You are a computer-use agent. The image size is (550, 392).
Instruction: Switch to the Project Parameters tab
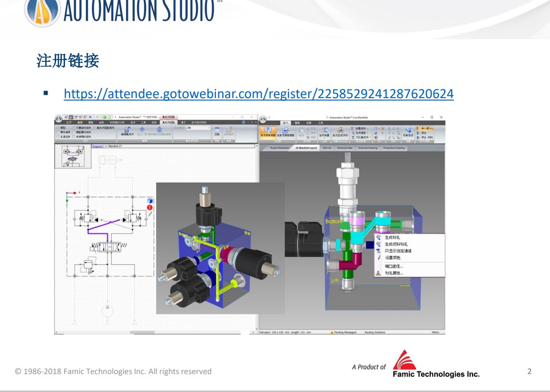tap(280, 148)
